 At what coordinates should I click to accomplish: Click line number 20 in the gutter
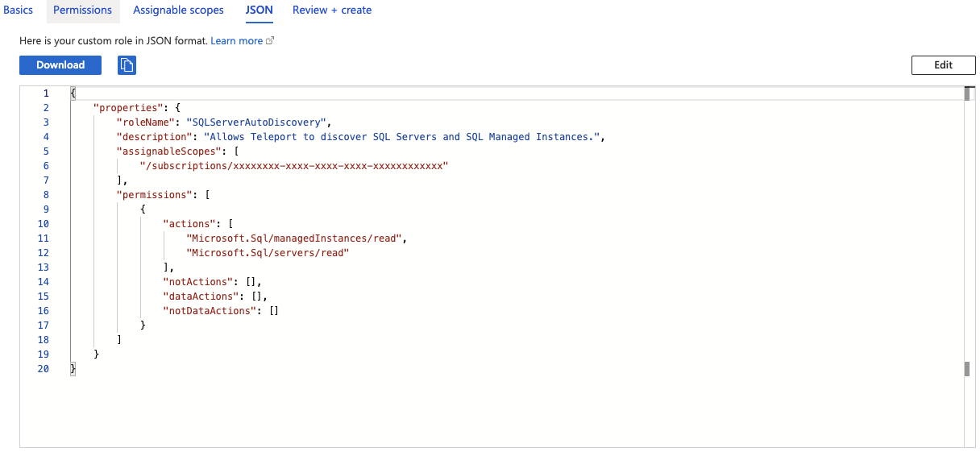pos(44,369)
